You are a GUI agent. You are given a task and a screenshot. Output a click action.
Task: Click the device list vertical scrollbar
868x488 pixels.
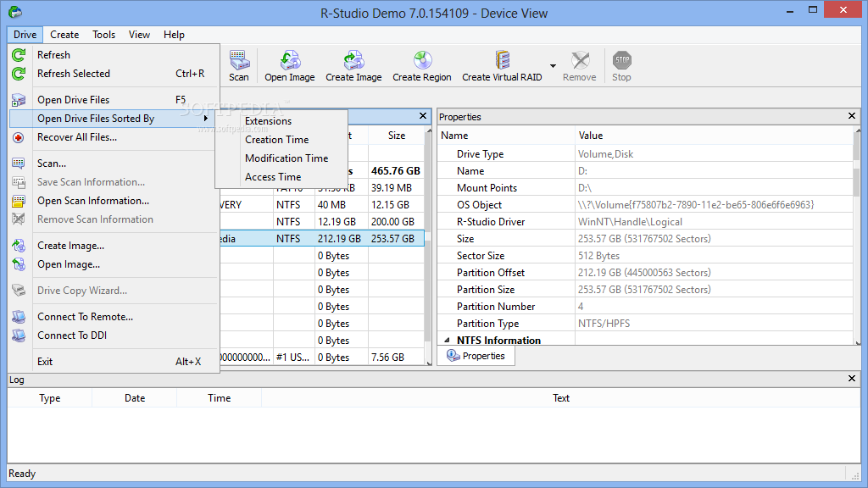pyautogui.click(x=428, y=247)
